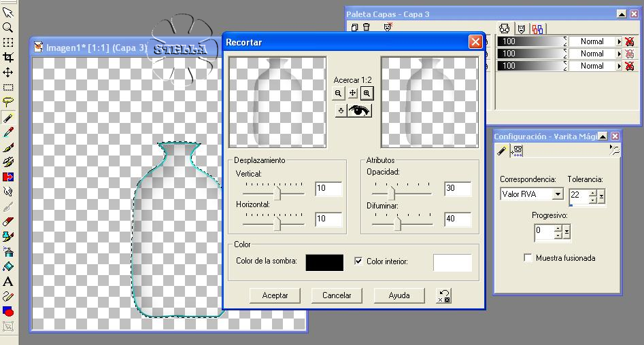Select the Magic Wand tool
This screenshot has height=345, width=644.
pos(7,117)
